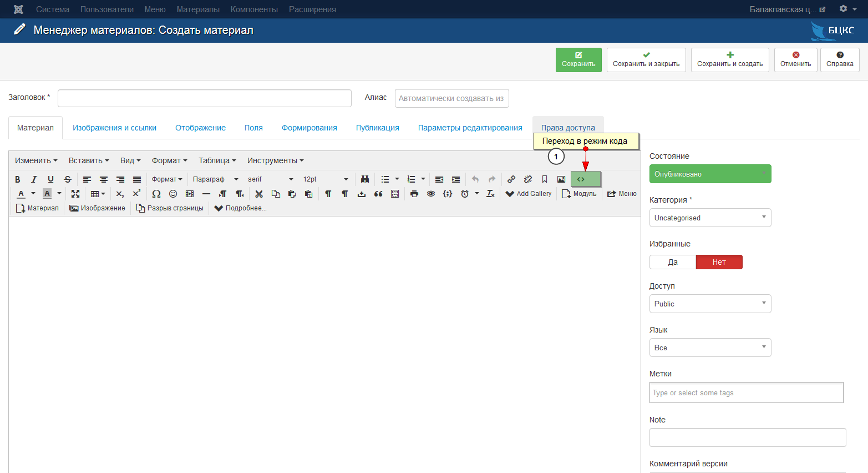Click the Заголовок title input field
868x473 pixels.
click(x=205, y=98)
